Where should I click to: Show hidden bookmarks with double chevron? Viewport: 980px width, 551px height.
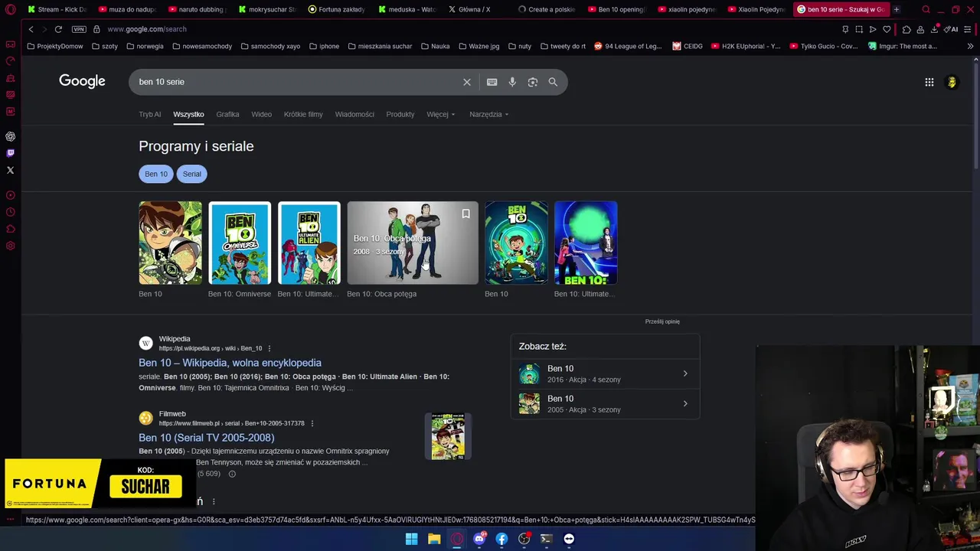[x=970, y=46]
